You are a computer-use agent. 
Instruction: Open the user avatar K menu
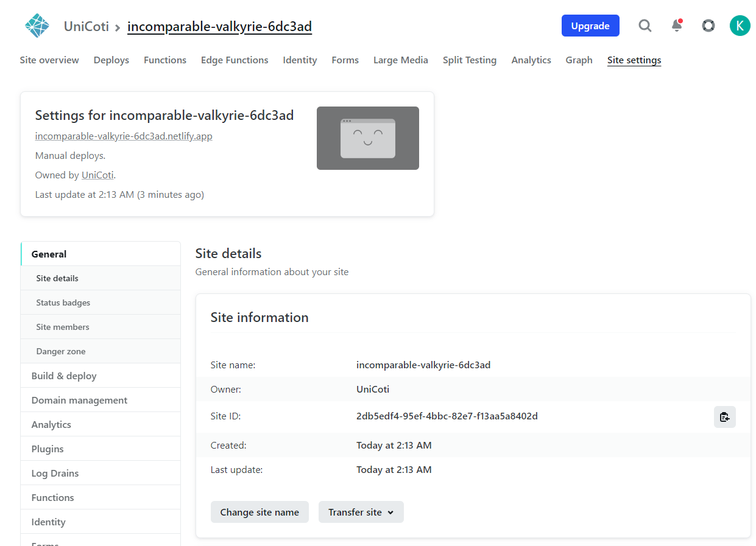(740, 26)
